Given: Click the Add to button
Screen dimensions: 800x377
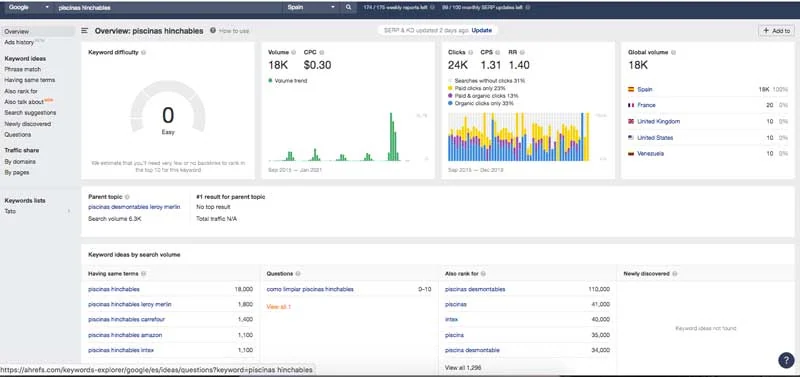Looking at the screenshot, I should [x=776, y=31].
